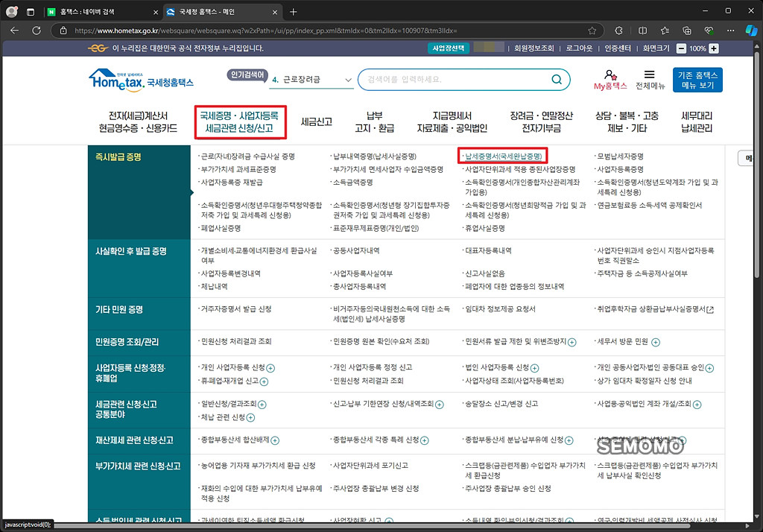Click the browser address bar URL
This screenshot has height=532, width=763.
pos(266,31)
